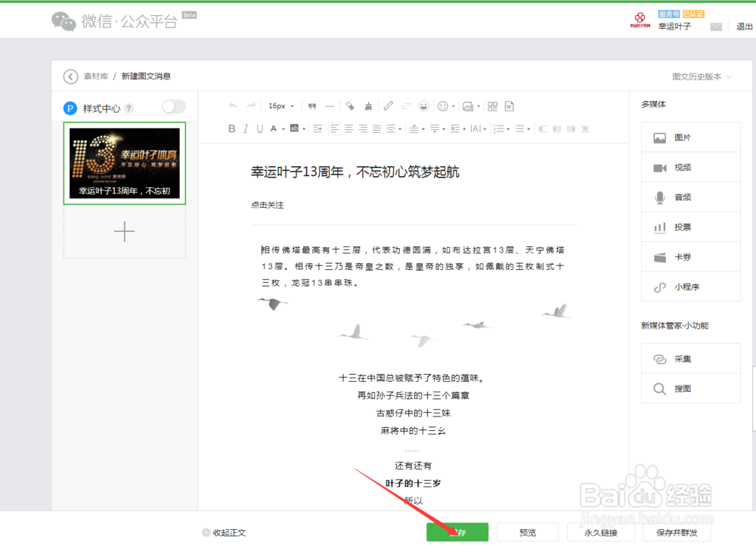The width and height of the screenshot is (756, 545).
Task: Toggle the 样式中心 style center switch
Action: point(173,107)
